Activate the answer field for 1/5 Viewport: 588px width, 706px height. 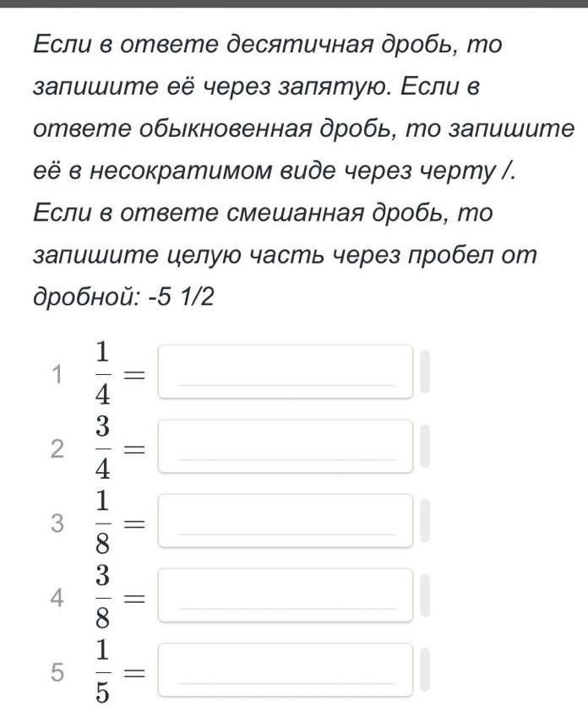click(286, 670)
